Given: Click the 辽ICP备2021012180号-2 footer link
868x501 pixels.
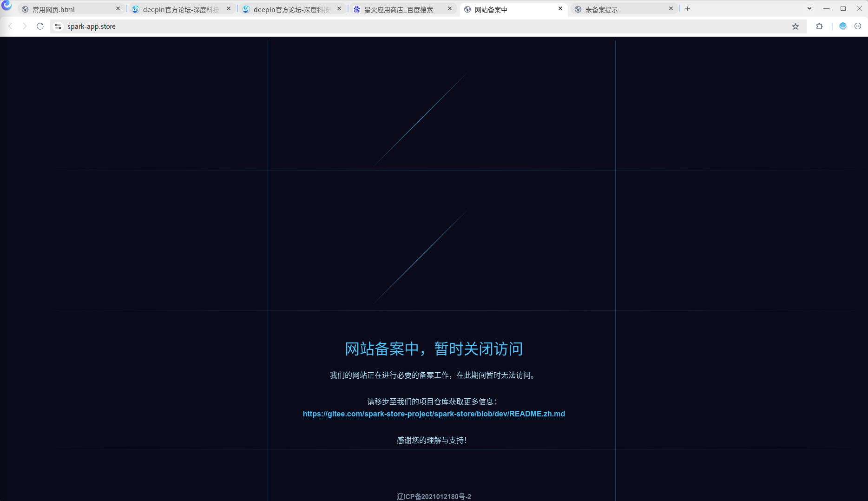Looking at the screenshot, I should coord(434,496).
